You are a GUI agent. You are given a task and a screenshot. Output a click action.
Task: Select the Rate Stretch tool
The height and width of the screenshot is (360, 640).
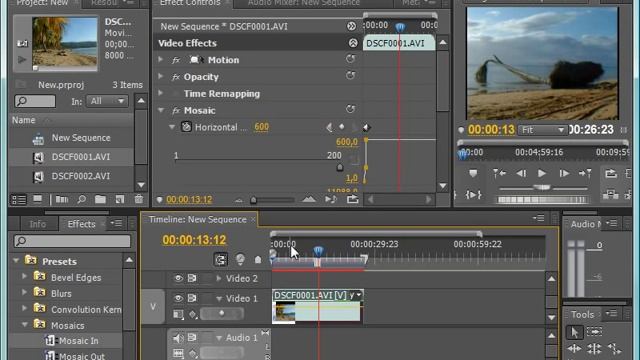click(x=614, y=349)
